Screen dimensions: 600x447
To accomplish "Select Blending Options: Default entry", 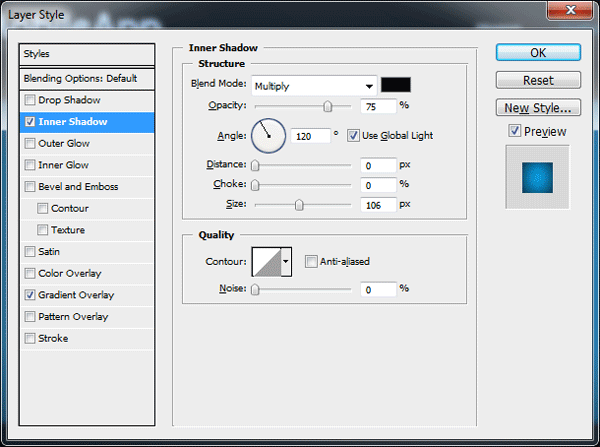I will point(87,79).
